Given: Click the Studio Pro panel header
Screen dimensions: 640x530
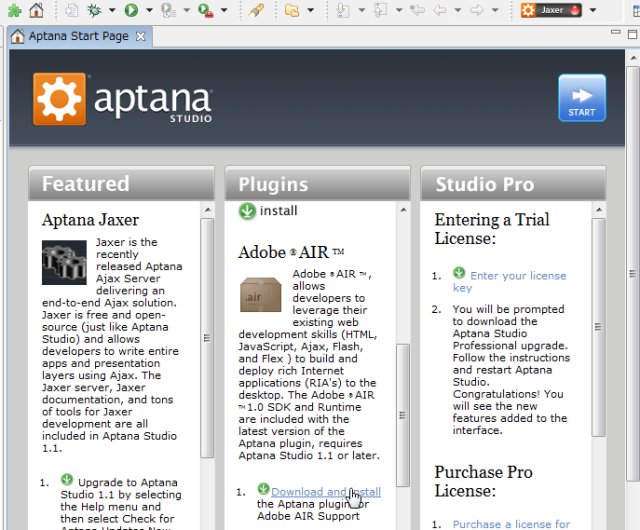Looking at the screenshot, I should tap(513, 184).
